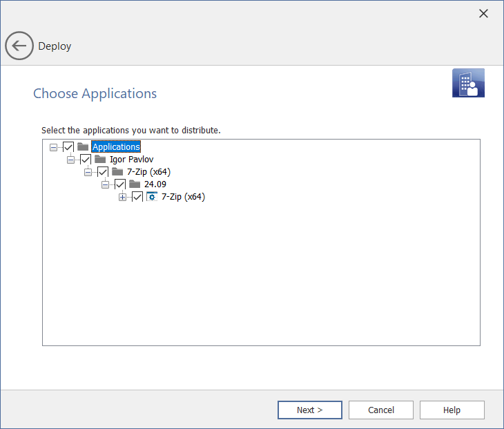The width and height of the screenshot is (504, 429).
Task: Click the Cancel button
Action: coord(380,410)
